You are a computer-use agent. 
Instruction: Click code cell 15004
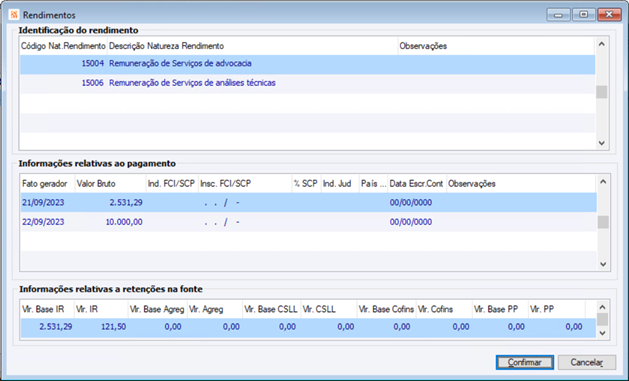click(x=92, y=63)
